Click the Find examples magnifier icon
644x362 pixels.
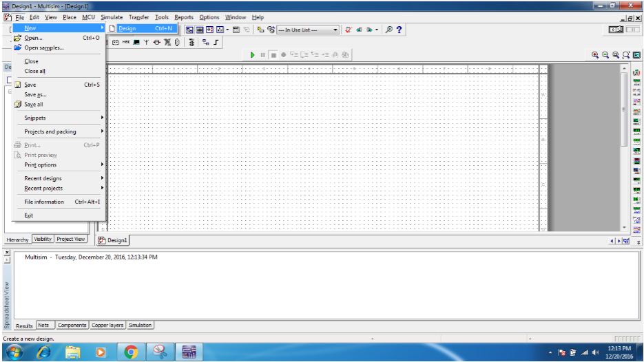click(x=388, y=30)
